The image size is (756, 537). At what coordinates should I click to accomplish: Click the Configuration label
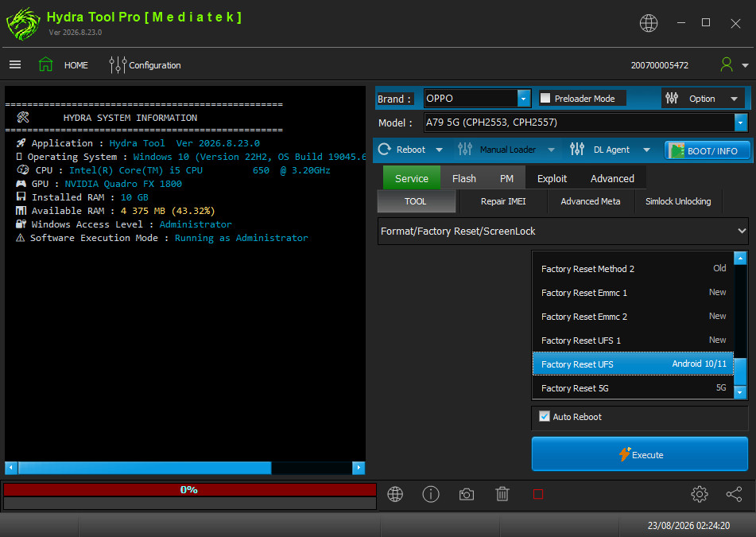[155, 65]
